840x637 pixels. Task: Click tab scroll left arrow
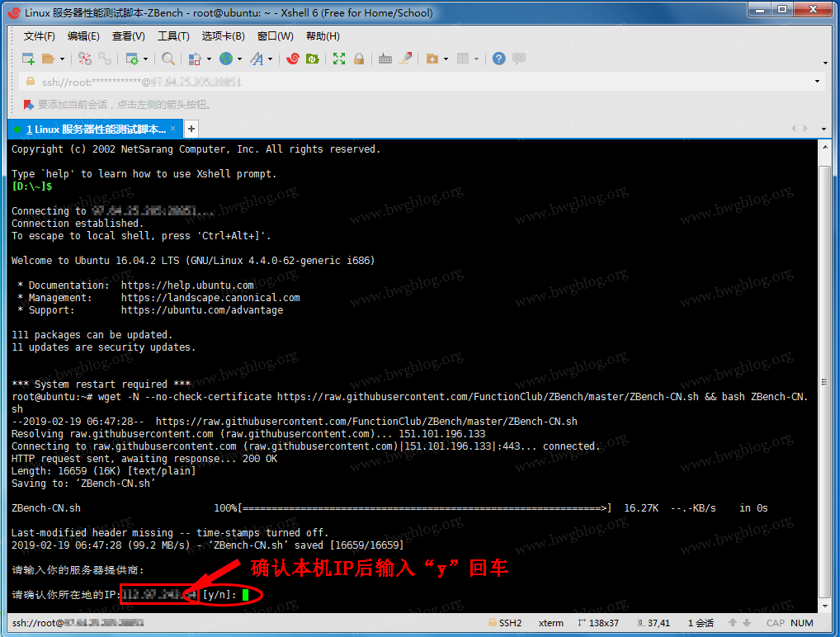pyautogui.click(x=794, y=129)
